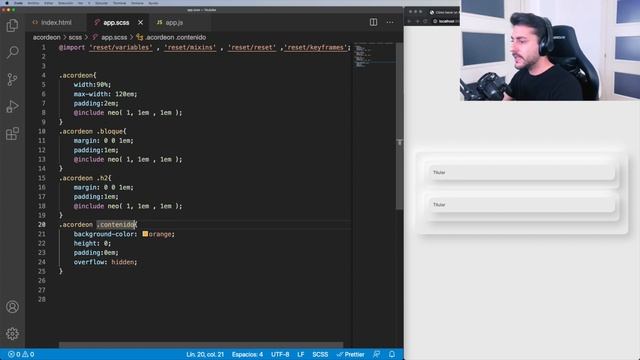Open the Apple menu

coord(7,3)
